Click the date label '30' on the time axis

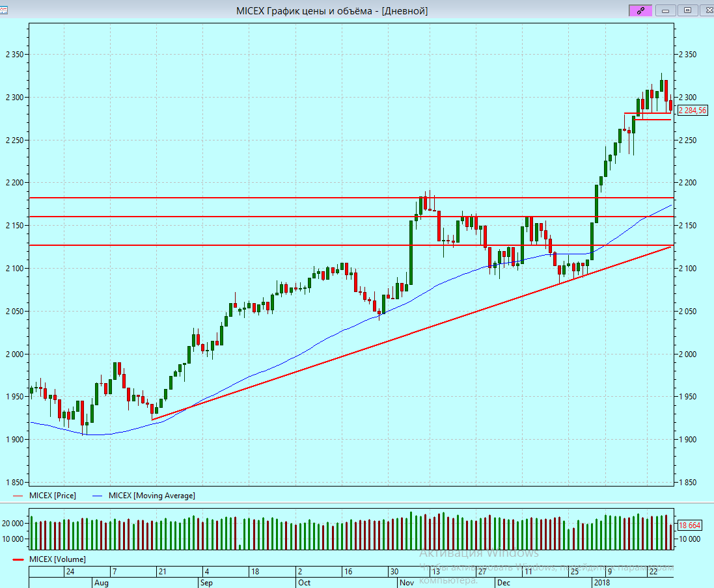point(394,572)
